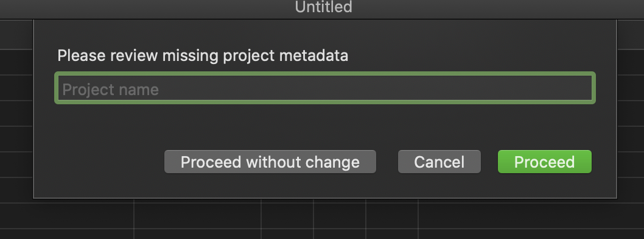
Task: Select the Untitled window title
Action: (x=324, y=7)
